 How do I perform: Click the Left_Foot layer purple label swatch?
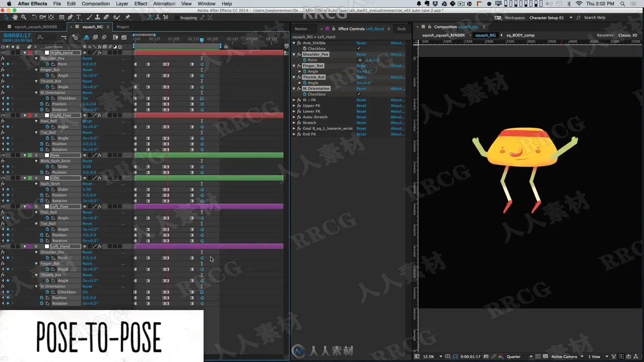[x=30, y=206]
